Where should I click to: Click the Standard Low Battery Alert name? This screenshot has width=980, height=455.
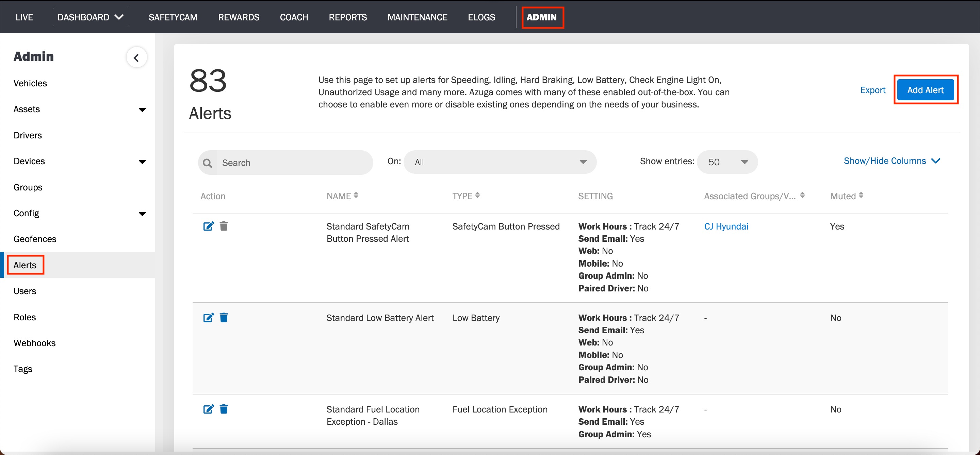point(380,318)
